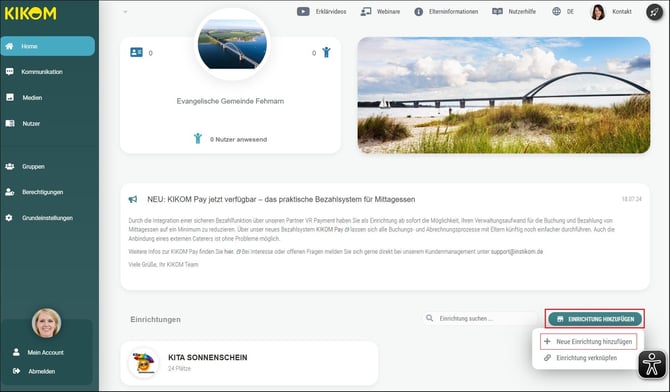Click the 24 Plätze text
This screenshot has height=392, width=670.
tap(179, 368)
